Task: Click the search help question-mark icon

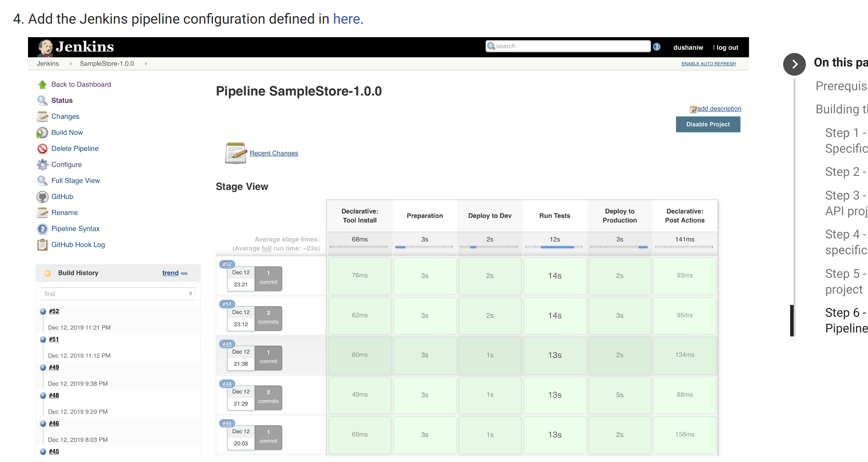Action: tap(657, 47)
